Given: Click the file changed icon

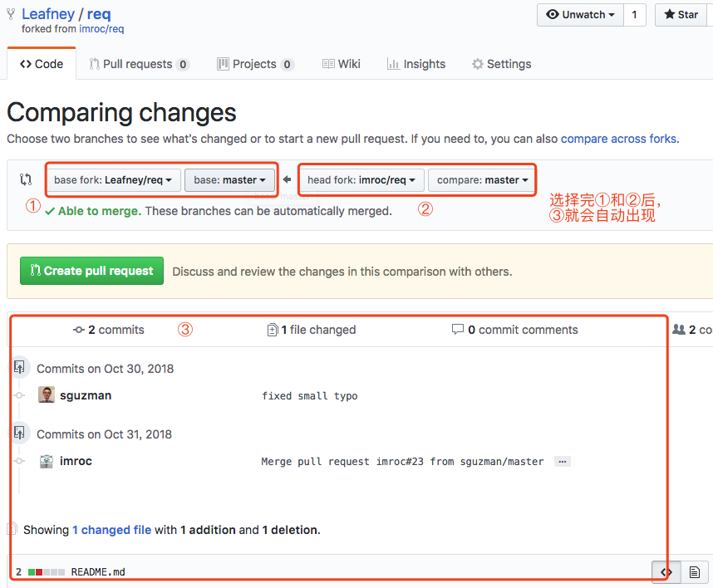Looking at the screenshot, I should click(272, 330).
